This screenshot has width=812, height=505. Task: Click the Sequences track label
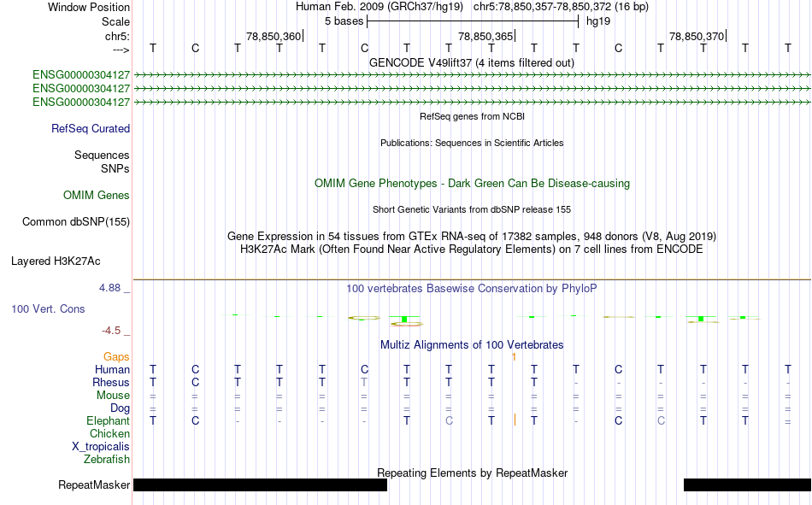(x=102, y=155)
